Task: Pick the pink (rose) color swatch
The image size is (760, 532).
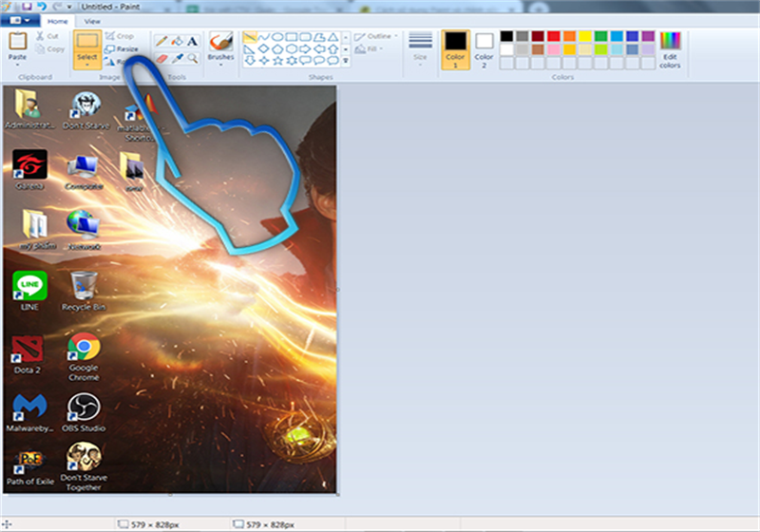Action: coord(554,49)
